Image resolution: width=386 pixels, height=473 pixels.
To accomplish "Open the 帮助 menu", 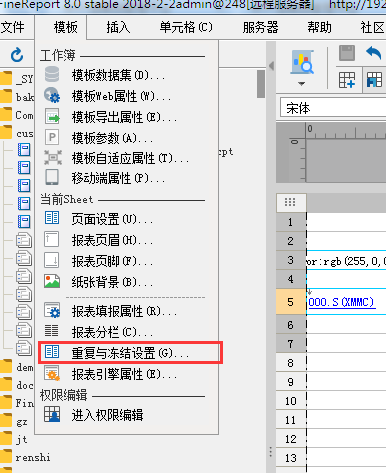I will (319, 27).
